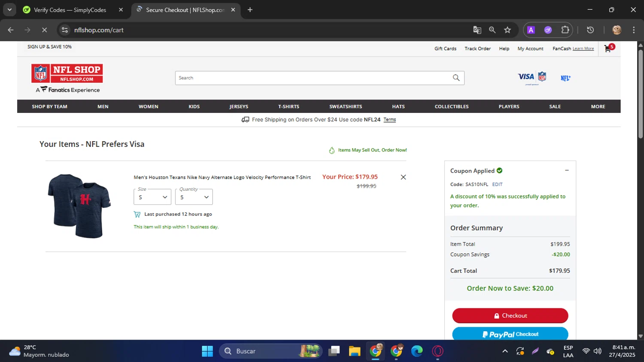Bookmark this page with the star icon
Image resolution: width=644 pixels, height=362 pixels.
pos(507,30)
